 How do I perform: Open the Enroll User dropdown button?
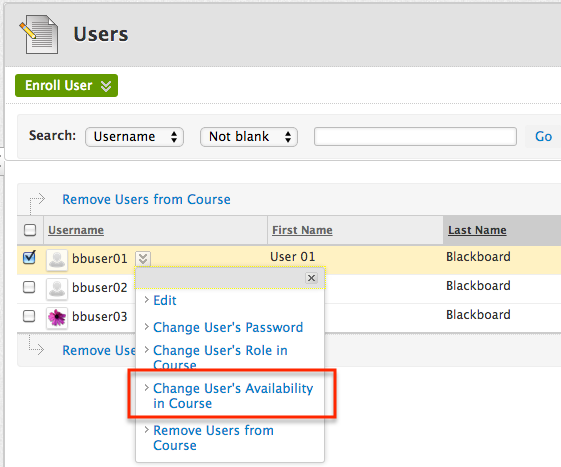[67, 86]
